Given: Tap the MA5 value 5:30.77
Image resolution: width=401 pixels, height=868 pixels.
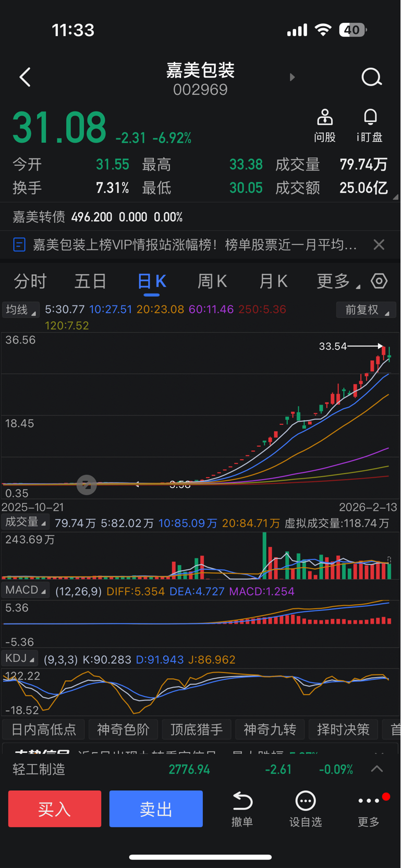Looking at the screenshot, I should click(65, 309).
